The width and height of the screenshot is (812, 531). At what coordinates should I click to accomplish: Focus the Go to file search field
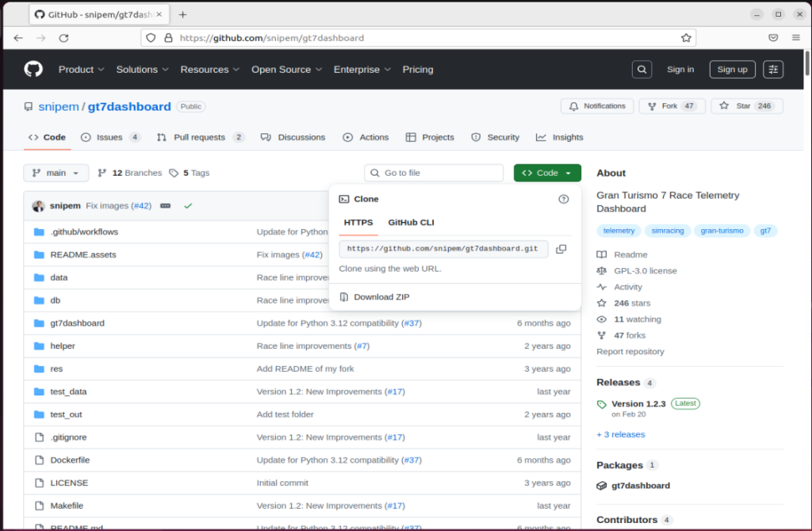pos(434,173)
